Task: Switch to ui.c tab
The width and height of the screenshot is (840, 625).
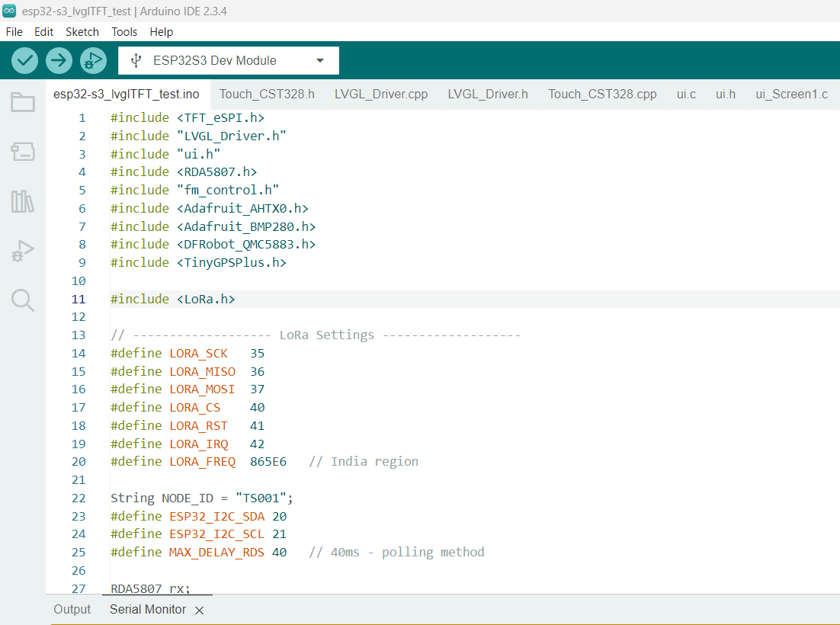Action: tap(686, 95)
